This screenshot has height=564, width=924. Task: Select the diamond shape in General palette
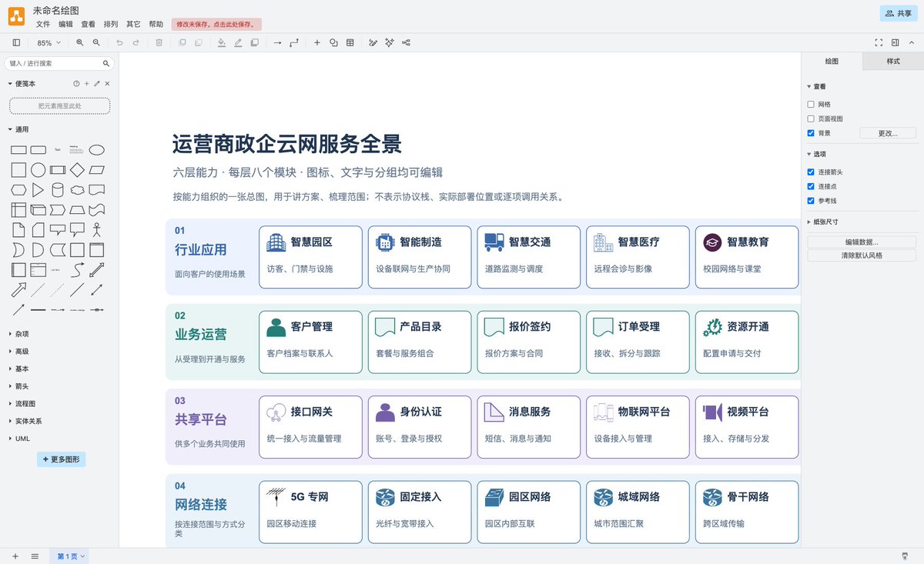tap(77, 170)
